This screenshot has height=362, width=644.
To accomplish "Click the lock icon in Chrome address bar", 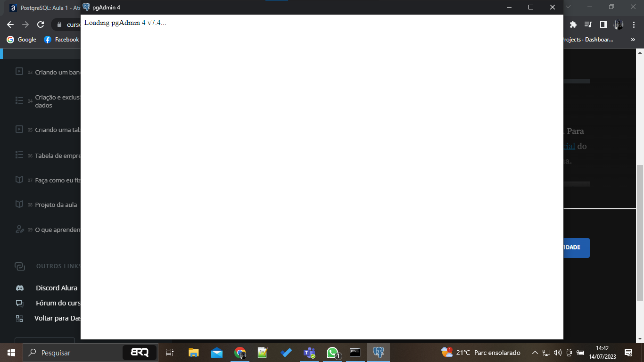I will pos(59,25).
